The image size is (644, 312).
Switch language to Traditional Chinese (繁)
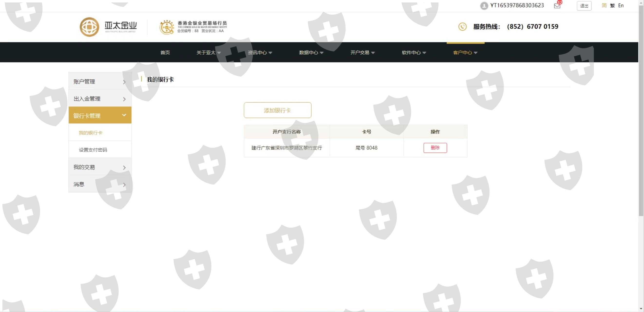(612, 6)
